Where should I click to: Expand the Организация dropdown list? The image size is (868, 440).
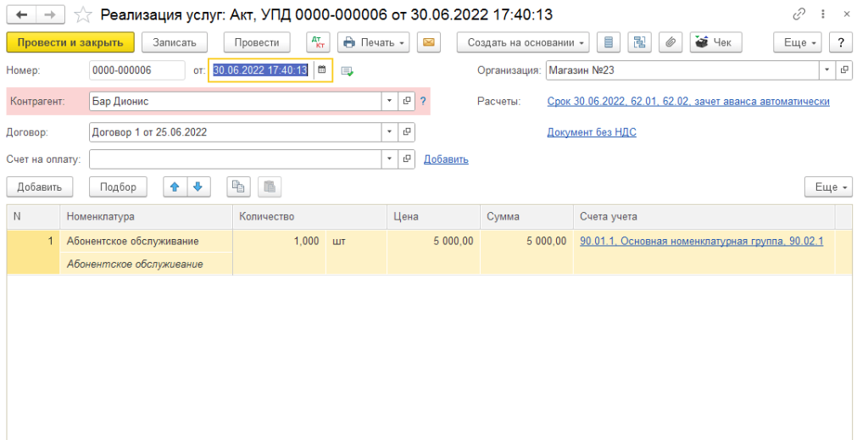click(x=827, y=70)
